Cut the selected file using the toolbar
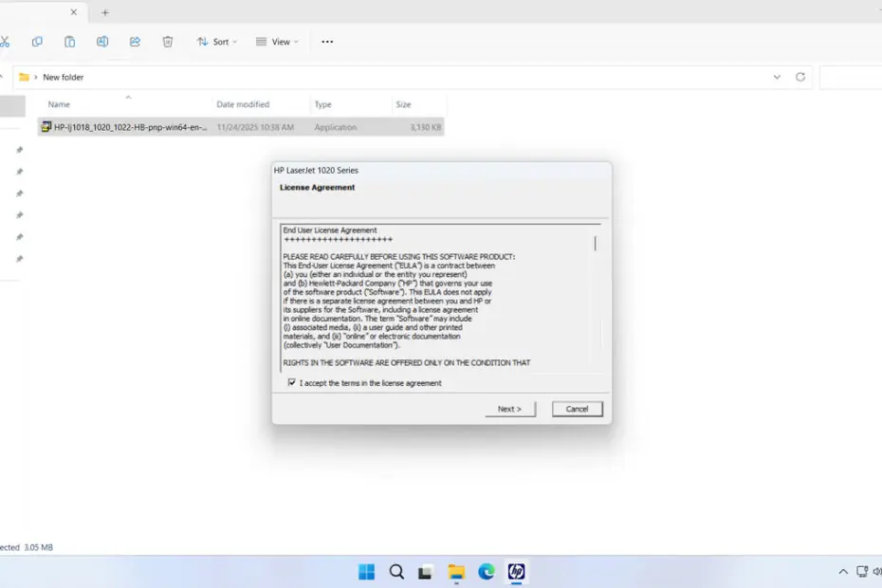882x588 pixels. tap(7, 42)
